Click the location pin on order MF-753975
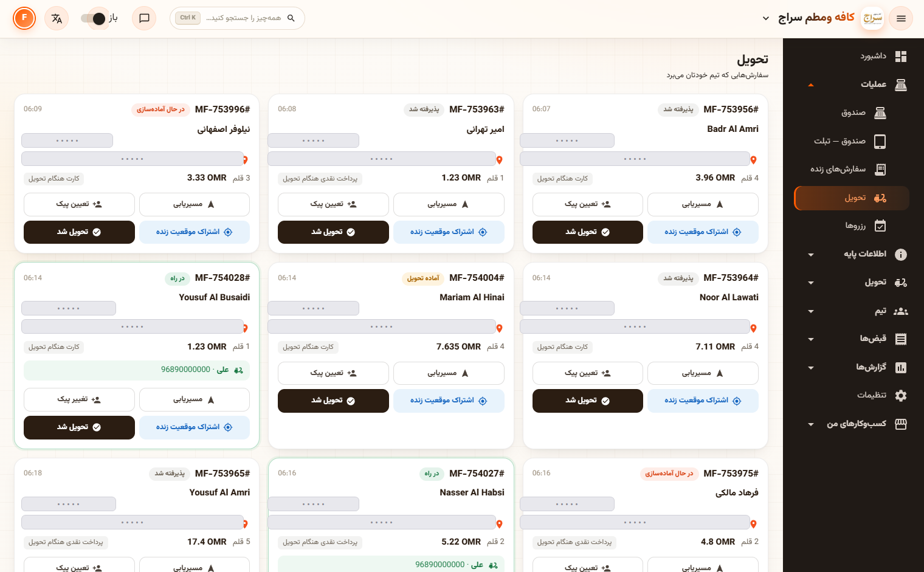 (753, 524)
